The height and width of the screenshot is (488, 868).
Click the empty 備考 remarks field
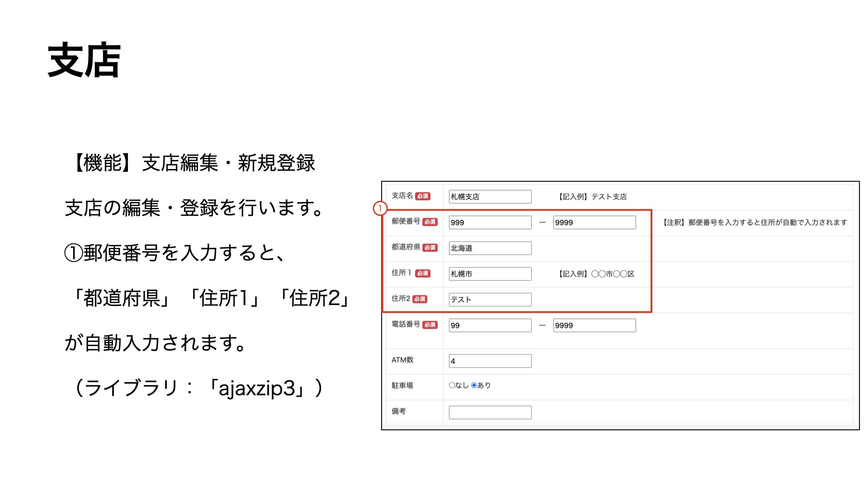[489, 412]
